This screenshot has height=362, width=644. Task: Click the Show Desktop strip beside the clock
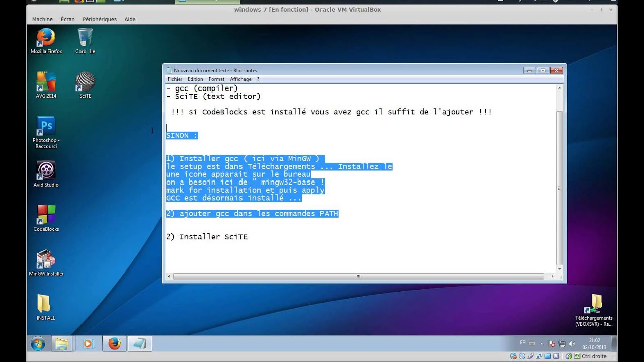[x=614, y=344]
